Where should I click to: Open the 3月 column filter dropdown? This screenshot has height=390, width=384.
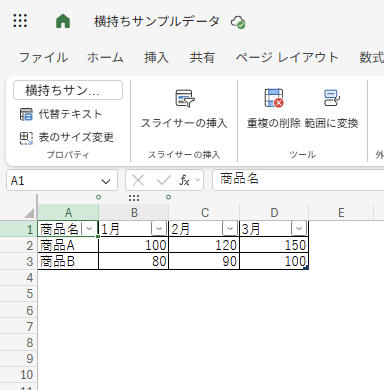point(299,229)
